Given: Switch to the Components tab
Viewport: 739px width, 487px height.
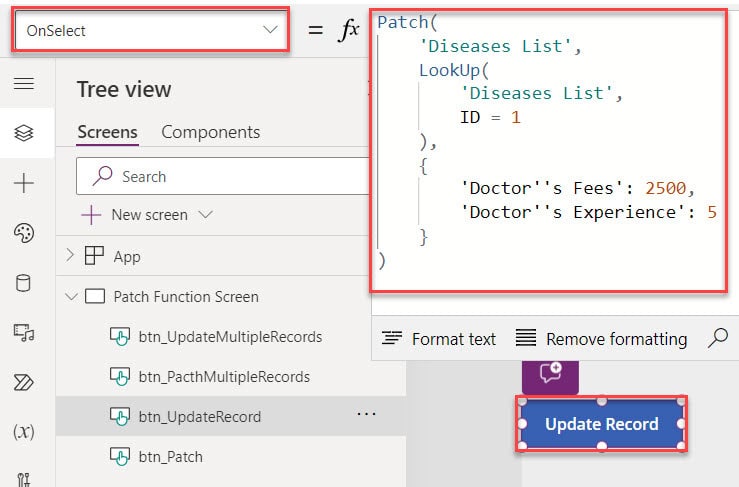Looking at the screenshot, I should pos(211,132).
